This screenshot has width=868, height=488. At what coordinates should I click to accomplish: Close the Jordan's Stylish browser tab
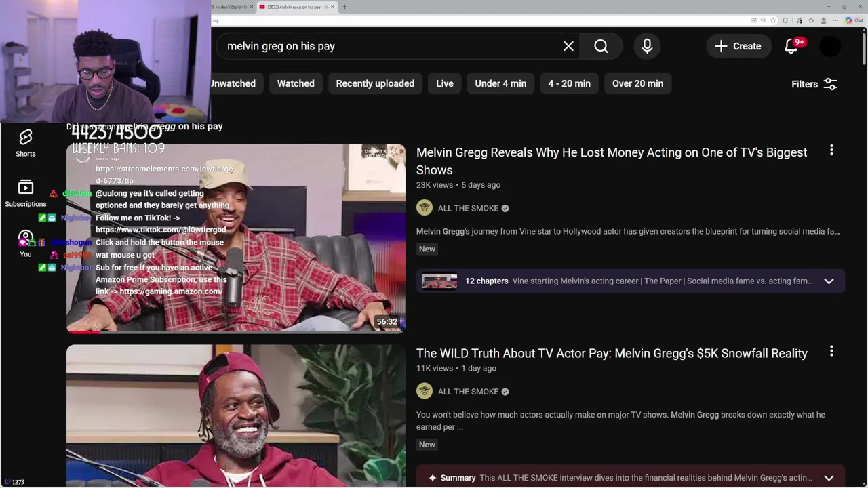[252, 7]
